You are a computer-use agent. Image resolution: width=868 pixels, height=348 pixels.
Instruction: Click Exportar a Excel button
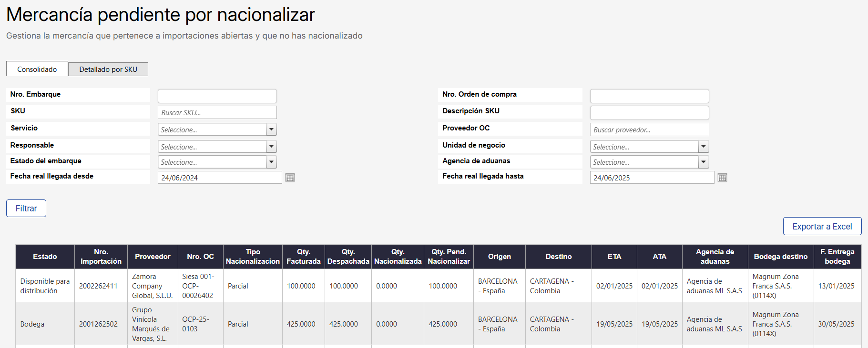click(822, 227)
